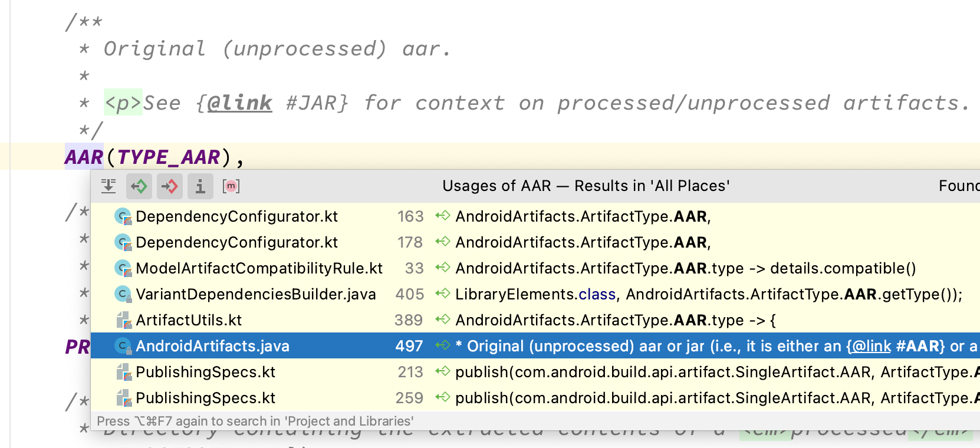Toggle the method [m] grouping icon
Image resolution: width=980 pixels, height=448 pixels.
[x=231, y=186]
